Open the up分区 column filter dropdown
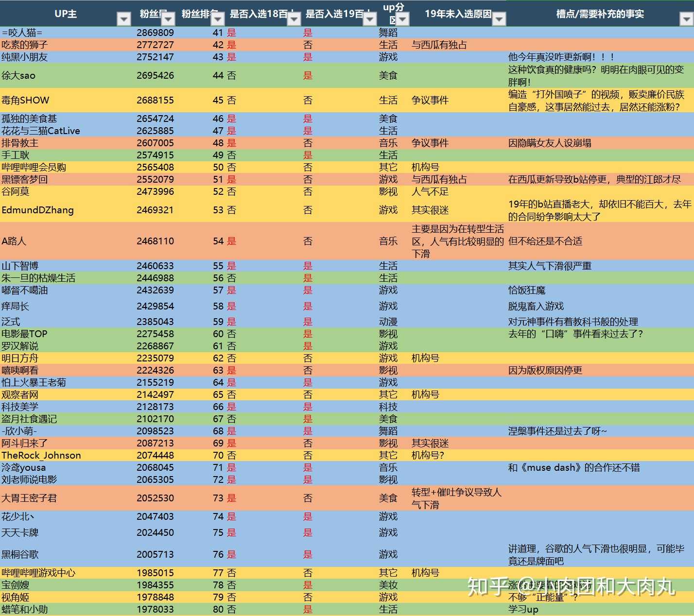The width and height of the screenshot is (694, 616). (402, 19)
